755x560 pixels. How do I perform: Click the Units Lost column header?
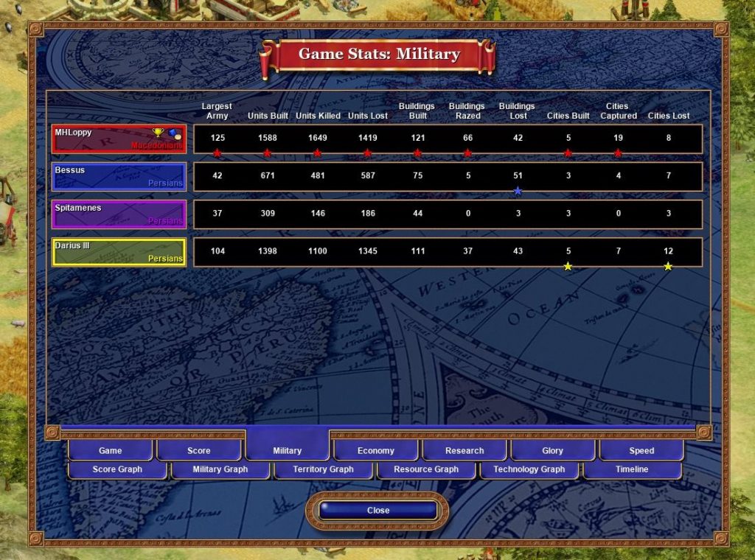[368, 116]
